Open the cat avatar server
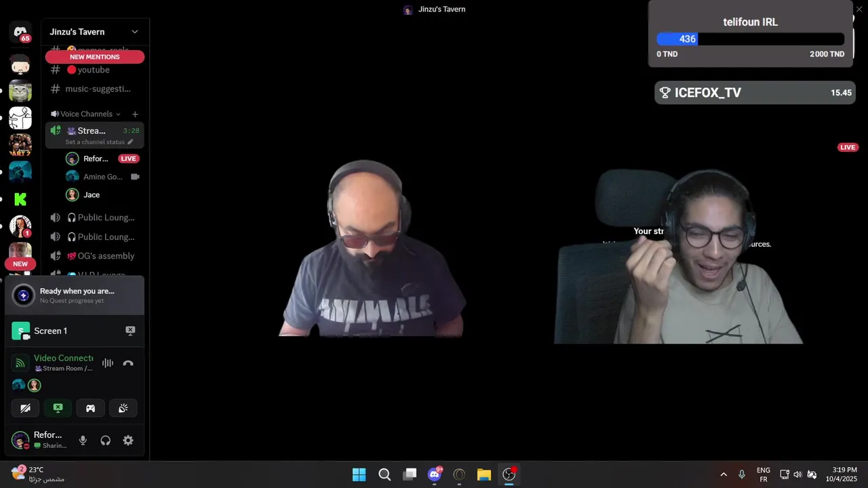Image resolution: width=868 pixels, height=488 pixels. (20, 91)
